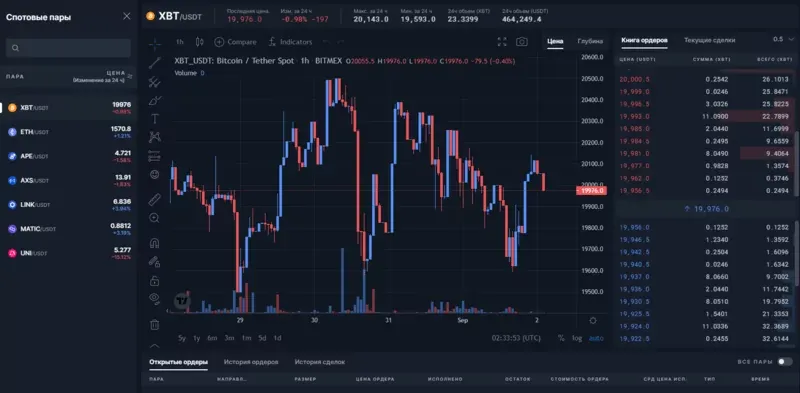This screenshot has height=393, width=800.
Task: Remove drawings with trash icon
Action: click(155, 324)
